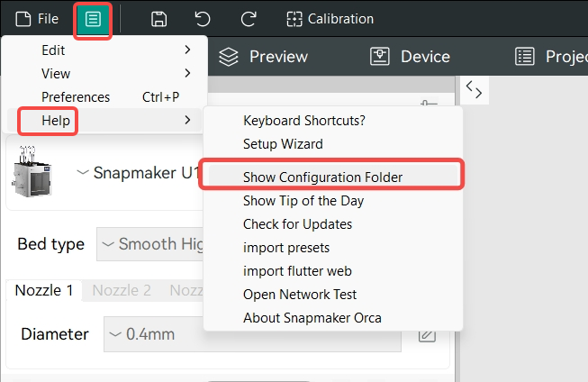Switch to the Preview tab
588x382 pixels.
pos(264,57)
